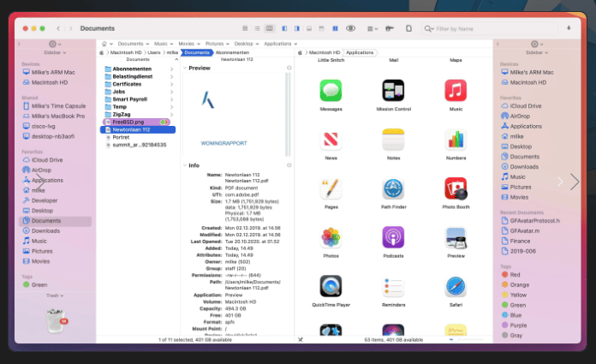Expand the Abonnementen folder row

coord(172,69)
